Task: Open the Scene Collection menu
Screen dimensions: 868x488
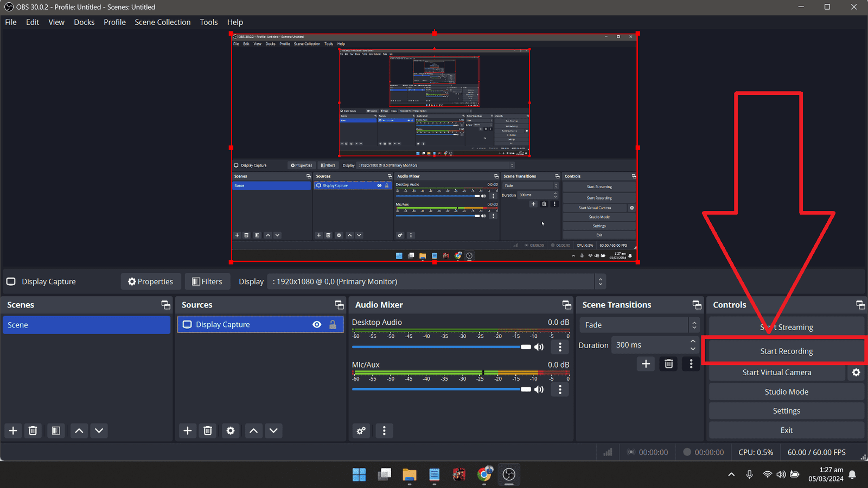Action: click(x=162, y=22)
